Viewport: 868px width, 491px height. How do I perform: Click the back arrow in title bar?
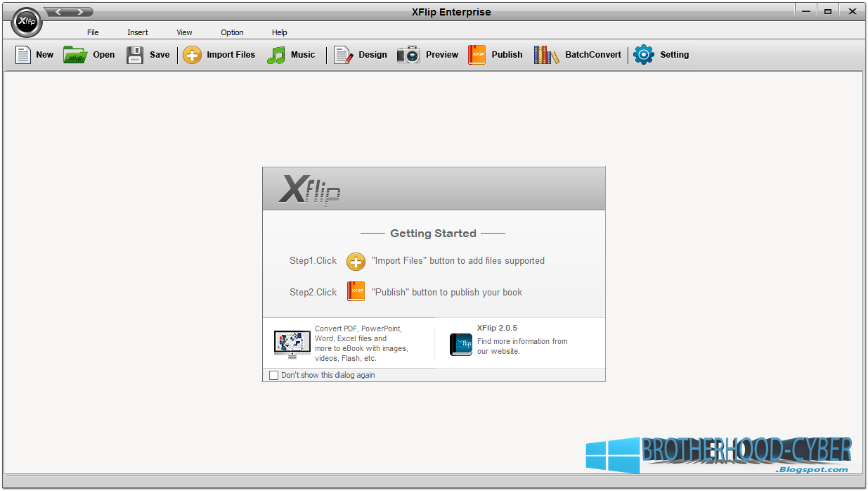coord(58,12)
